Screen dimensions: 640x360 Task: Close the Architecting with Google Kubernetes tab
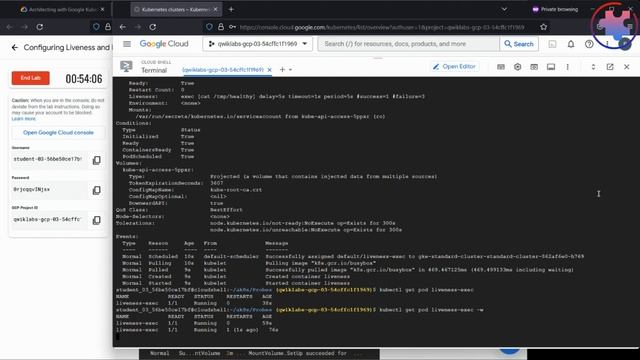tap(102, 9)
